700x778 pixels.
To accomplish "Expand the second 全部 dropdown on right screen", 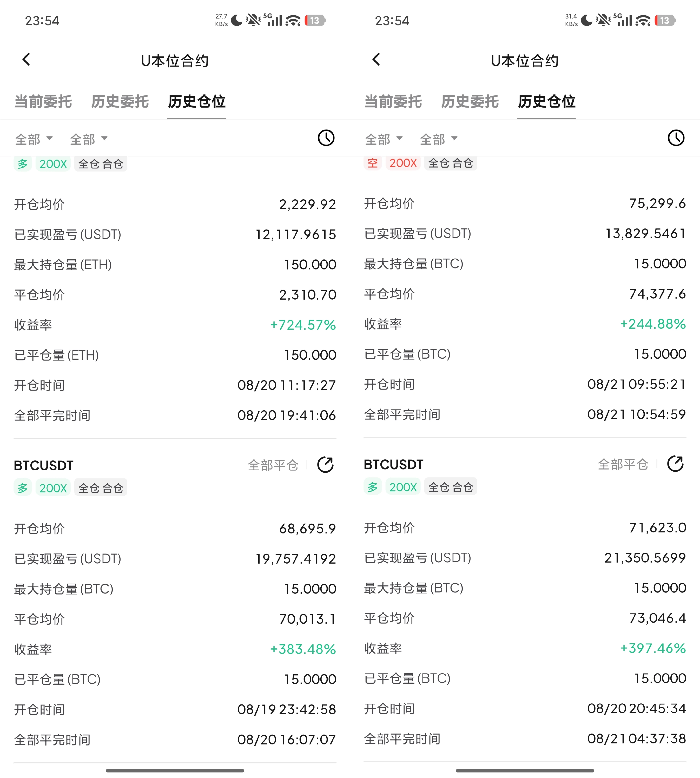I will point(439,139).
